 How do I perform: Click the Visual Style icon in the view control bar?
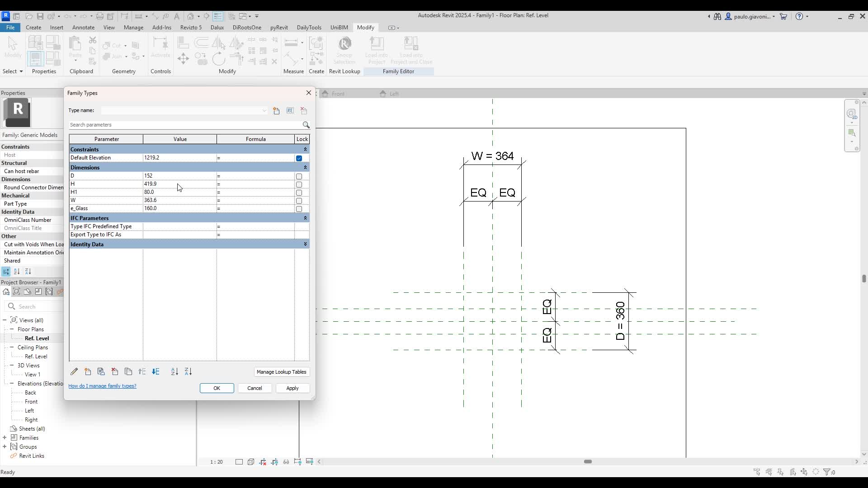(251, 462)
